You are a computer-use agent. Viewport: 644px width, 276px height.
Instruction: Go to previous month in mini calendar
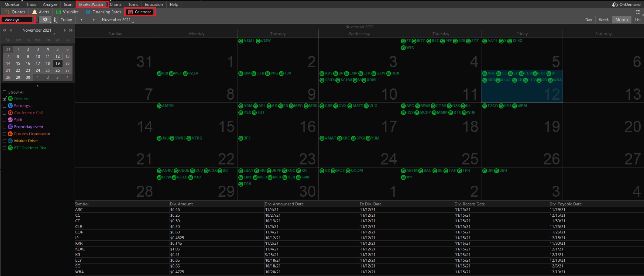[x=11, y=30]
